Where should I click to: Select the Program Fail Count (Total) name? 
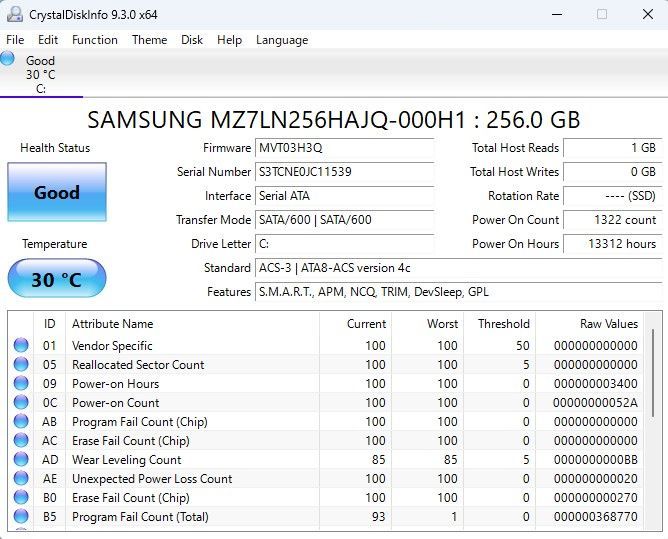140,517
